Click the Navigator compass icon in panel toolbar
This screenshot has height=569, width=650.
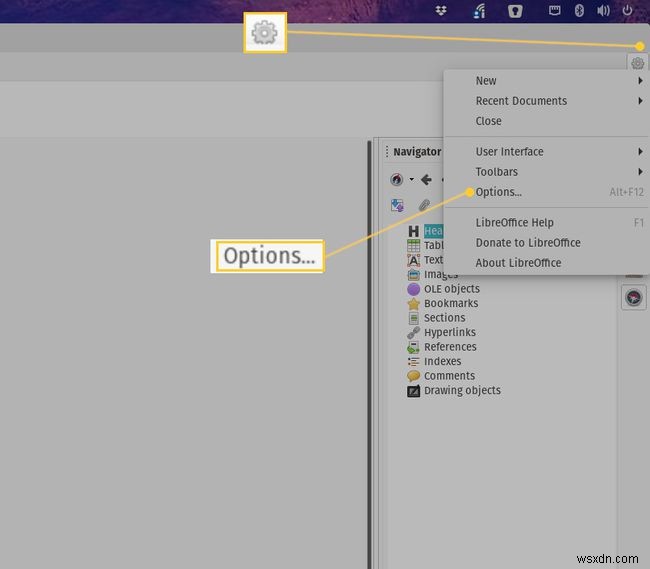pyautogui.click(x=397, y=179)
